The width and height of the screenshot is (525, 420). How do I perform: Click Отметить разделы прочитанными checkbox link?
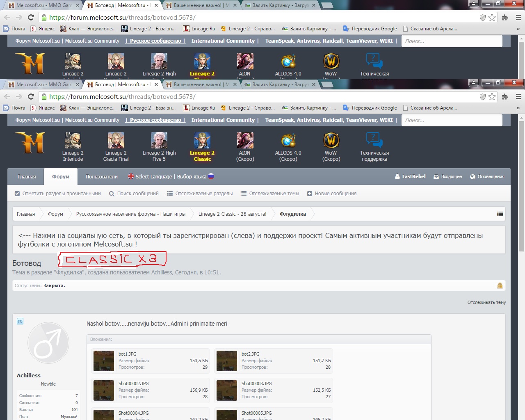(x=58, y=194)
